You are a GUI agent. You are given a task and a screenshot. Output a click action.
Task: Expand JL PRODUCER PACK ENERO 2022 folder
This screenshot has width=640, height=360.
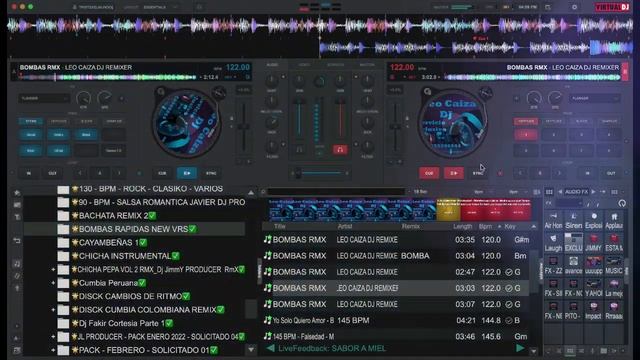click(53, 337)
